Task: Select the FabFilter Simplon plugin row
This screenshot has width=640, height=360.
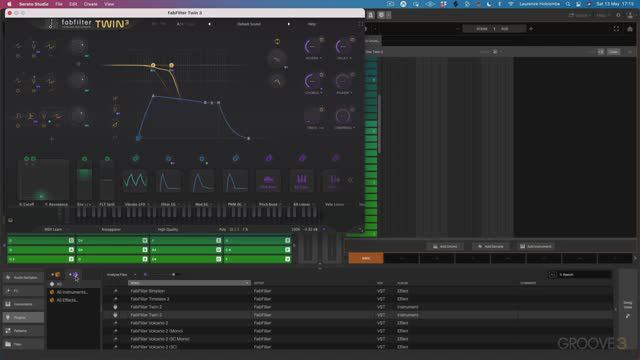Action: 358,291
